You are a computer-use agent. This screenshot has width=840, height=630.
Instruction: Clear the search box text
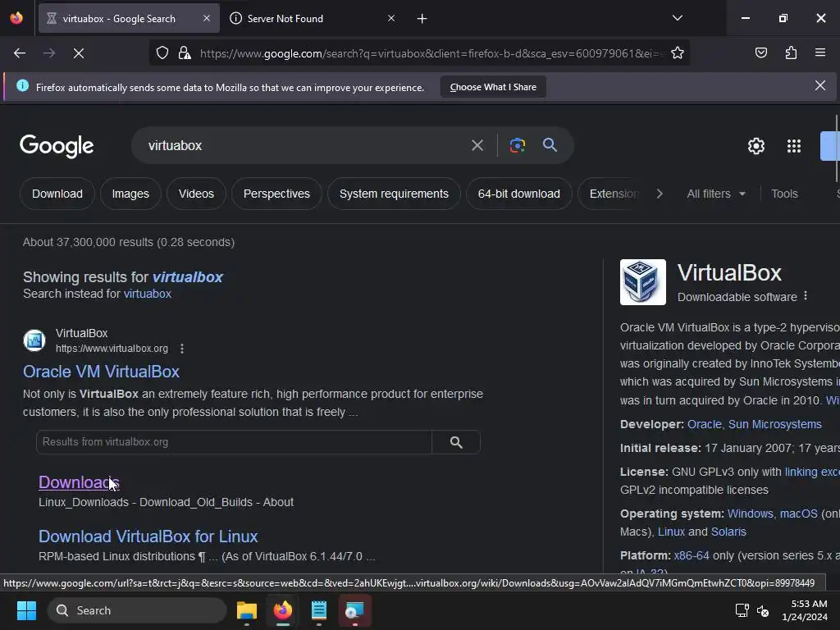point(477,145)
